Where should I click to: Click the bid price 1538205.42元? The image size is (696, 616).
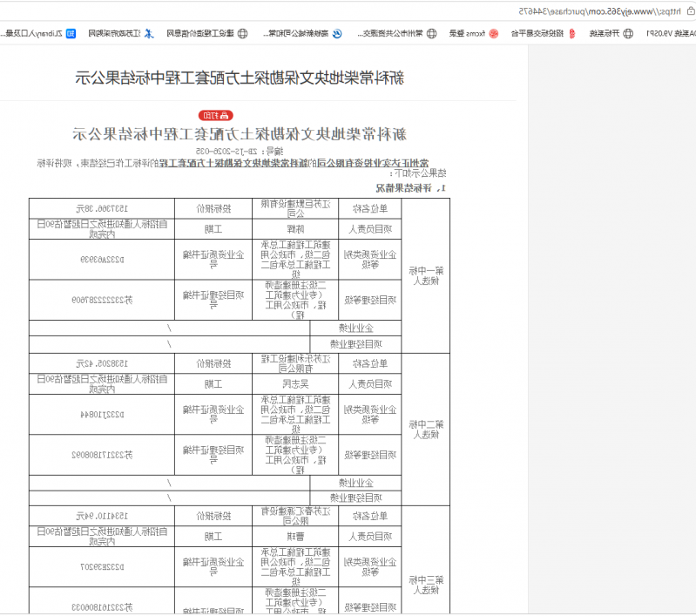click(102, 363)
